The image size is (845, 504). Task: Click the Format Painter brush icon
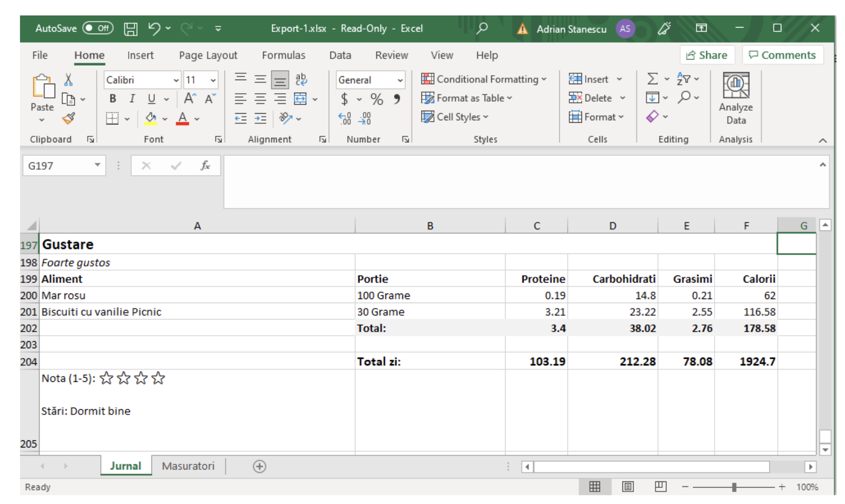coord(69,119)
